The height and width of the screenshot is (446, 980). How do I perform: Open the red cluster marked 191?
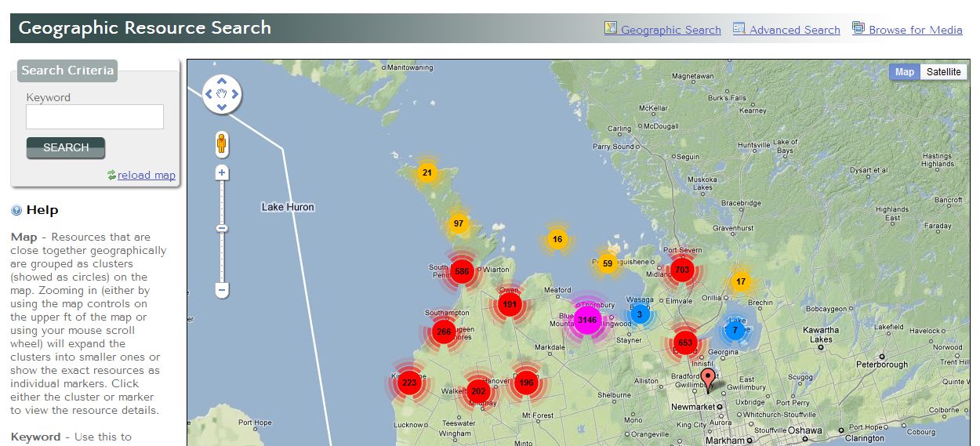tap(510, 305)
